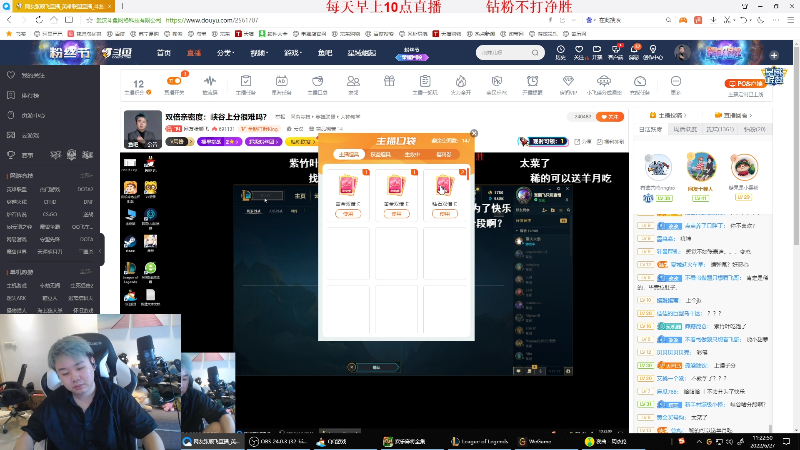The width and height of the screenshot is (800, 450).
Task: Open the streamer tasks clipboard-check icon
Action: 246,81
